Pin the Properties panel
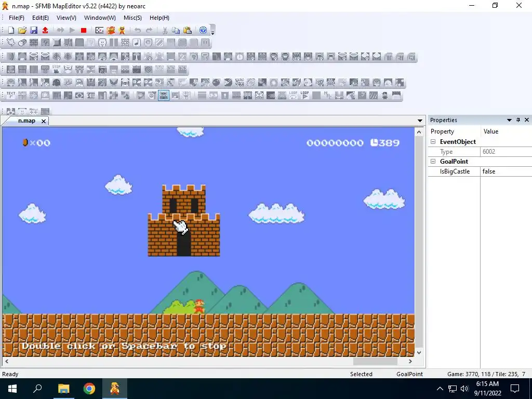Image resolution: width=532 pixels, height=399 pixels. 518,120
